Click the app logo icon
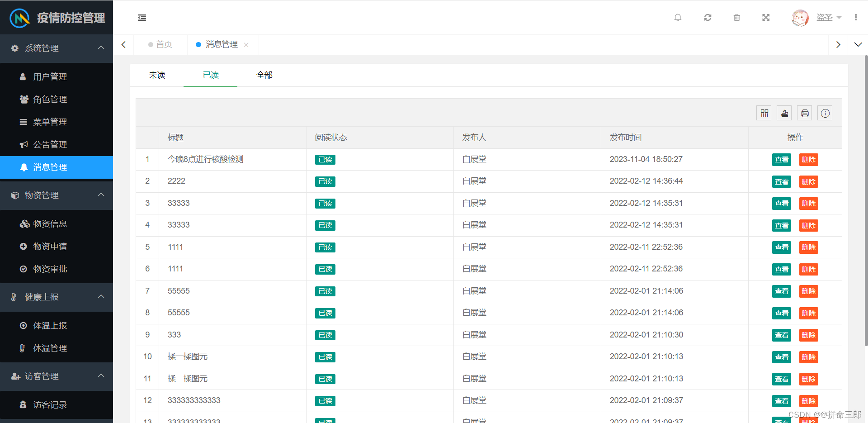Screen dimensions: 868x423 (20, 18)
